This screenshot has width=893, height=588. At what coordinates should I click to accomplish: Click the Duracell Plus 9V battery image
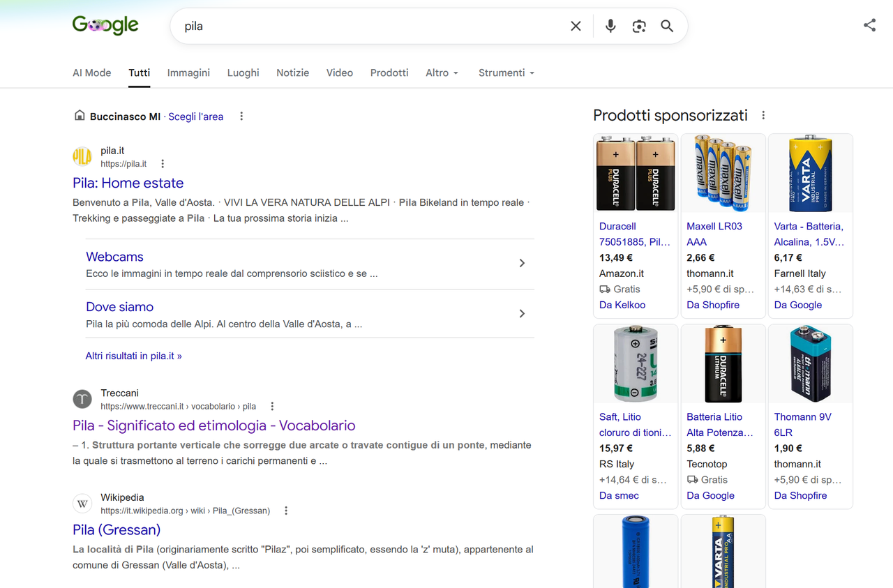pyautogui.click(x=636, y=173)
